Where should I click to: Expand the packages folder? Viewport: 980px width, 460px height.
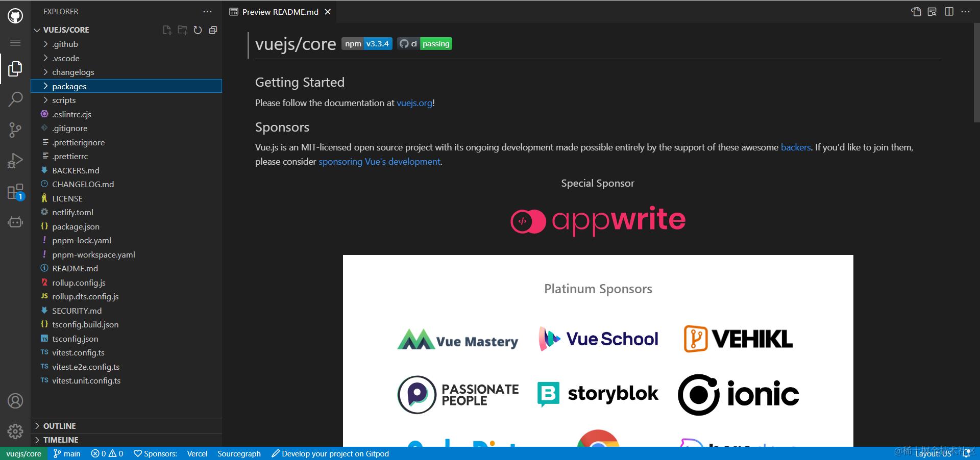pos(69,86)
